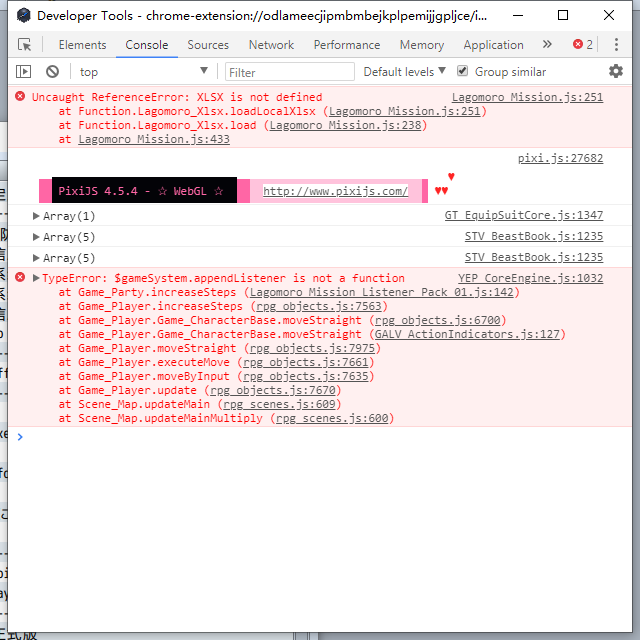The image size is (640, 640).
Task: Open the Lagomoro_Mission.js:238 stack link
Action: coord(345,125)
